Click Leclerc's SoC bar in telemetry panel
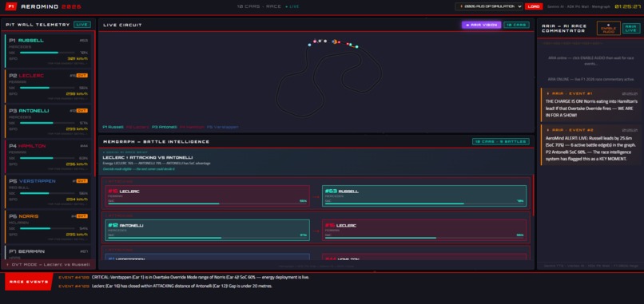 (x=47, y=88)
